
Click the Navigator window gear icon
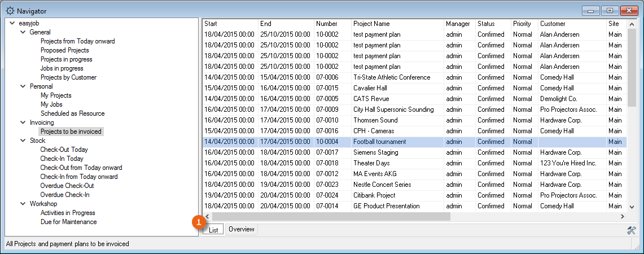point(10,11)
